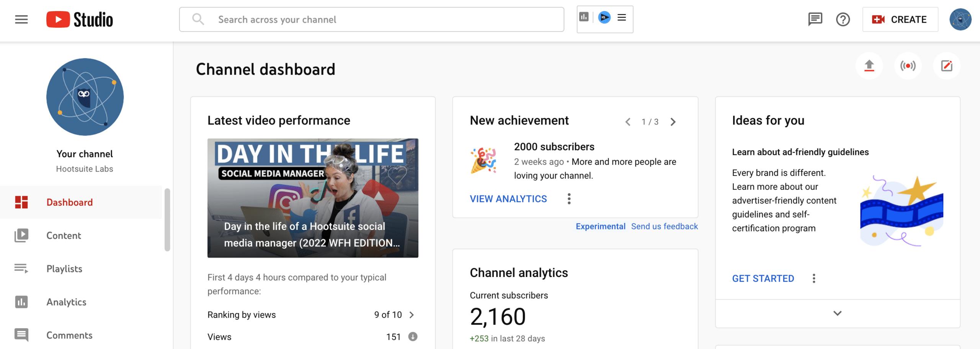This screenshot has width=980, height=349.
Task: Click the blue round extension icon
Action: [x=604, y=17]
